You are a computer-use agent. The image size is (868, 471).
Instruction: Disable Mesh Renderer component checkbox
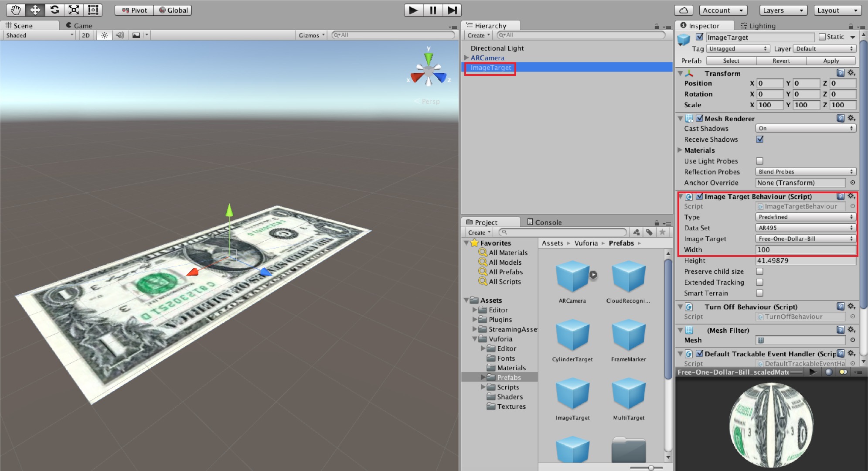[x=700, y=118]
